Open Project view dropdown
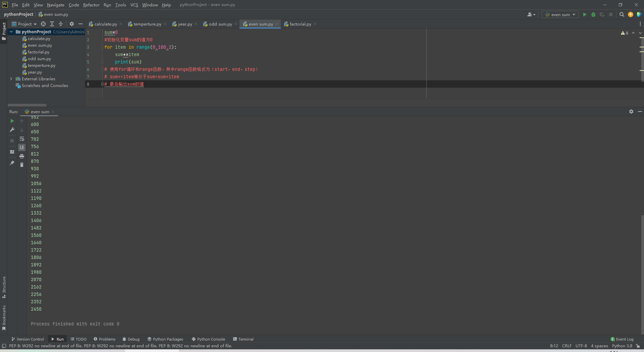This screenshot has width=644, height=352. point(24,24)
